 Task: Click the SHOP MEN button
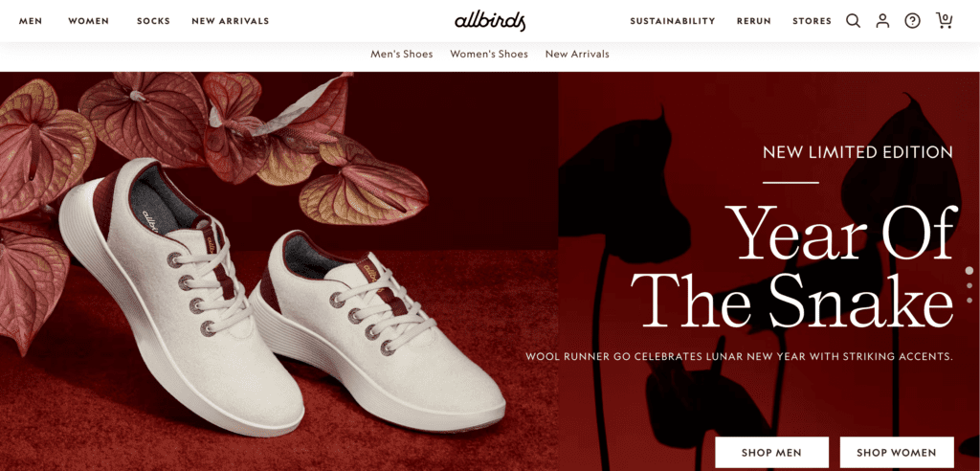coord(772,452)
